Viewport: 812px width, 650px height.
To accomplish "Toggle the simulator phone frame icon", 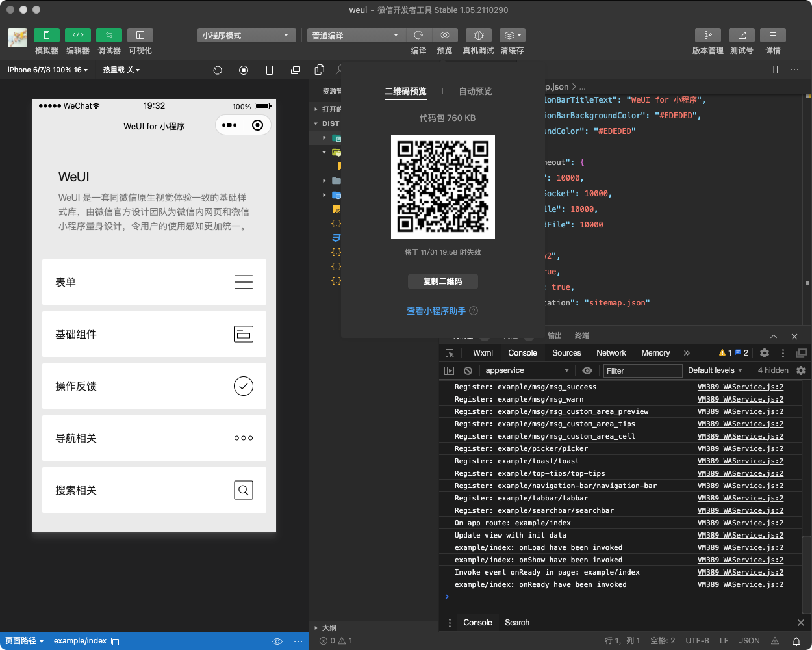I will point(270,70).
